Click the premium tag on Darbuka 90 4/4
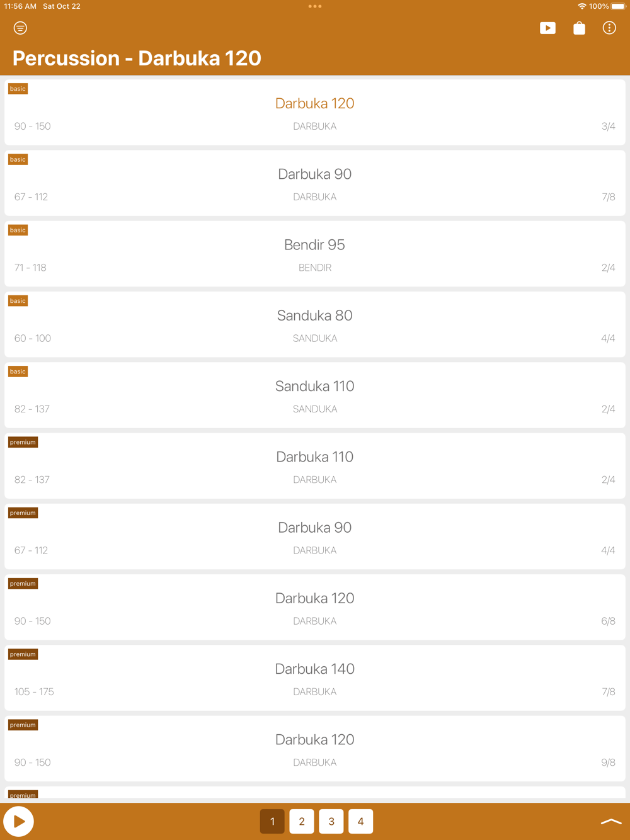The width and height of the screenshot is (630, 840). [23, 513]
